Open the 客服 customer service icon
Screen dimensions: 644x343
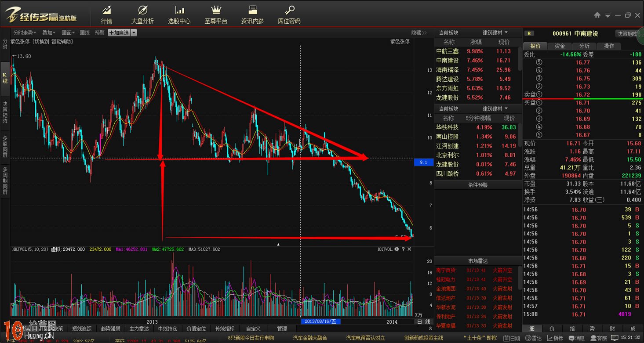[x=599, y=338]
